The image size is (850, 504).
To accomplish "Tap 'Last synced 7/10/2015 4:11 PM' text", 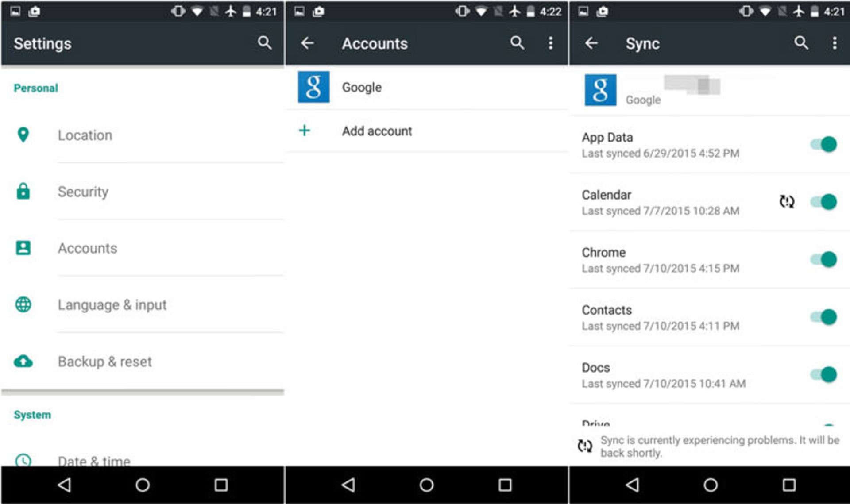I will coord(660,326).
